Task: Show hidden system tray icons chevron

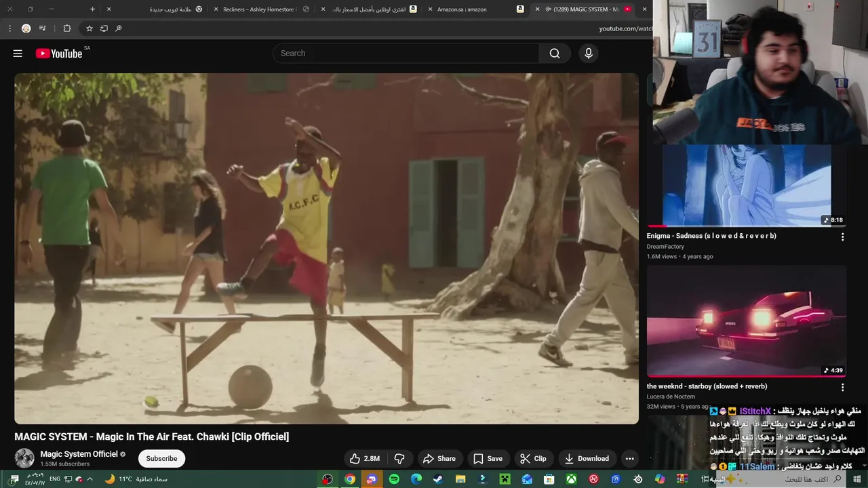Action: tap(90, 479)
